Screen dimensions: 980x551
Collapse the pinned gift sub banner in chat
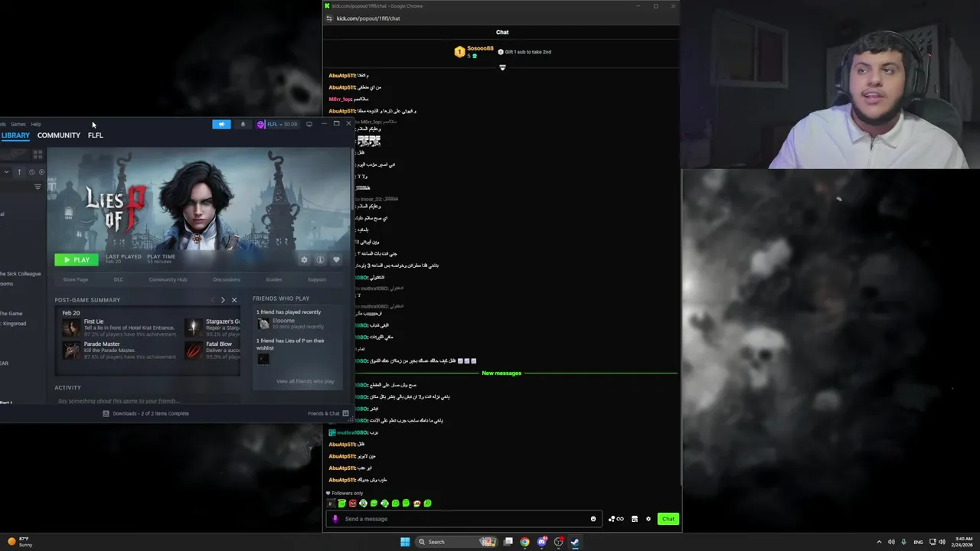tap(502, 67)
